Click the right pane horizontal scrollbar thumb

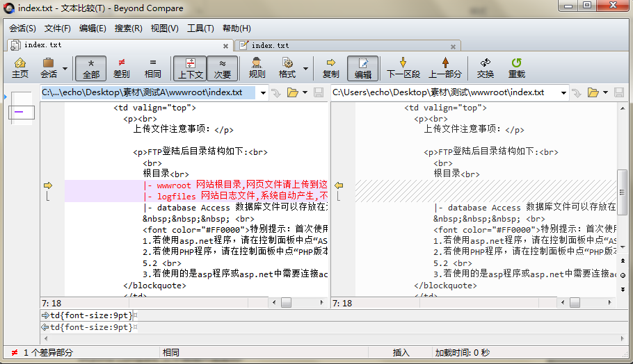click(575, 302)
